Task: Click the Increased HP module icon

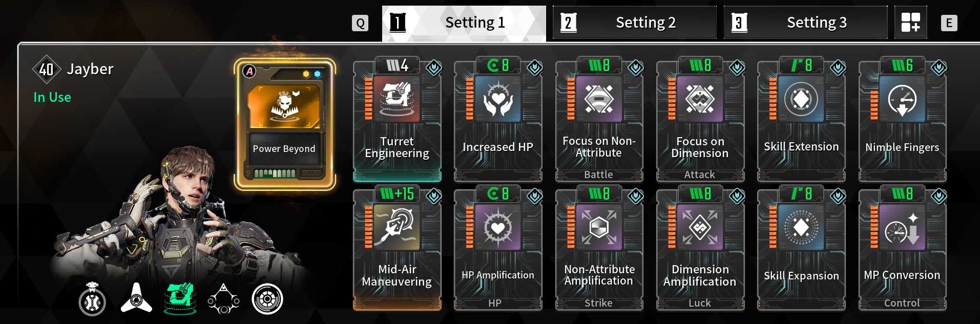Action: [497, 99]
